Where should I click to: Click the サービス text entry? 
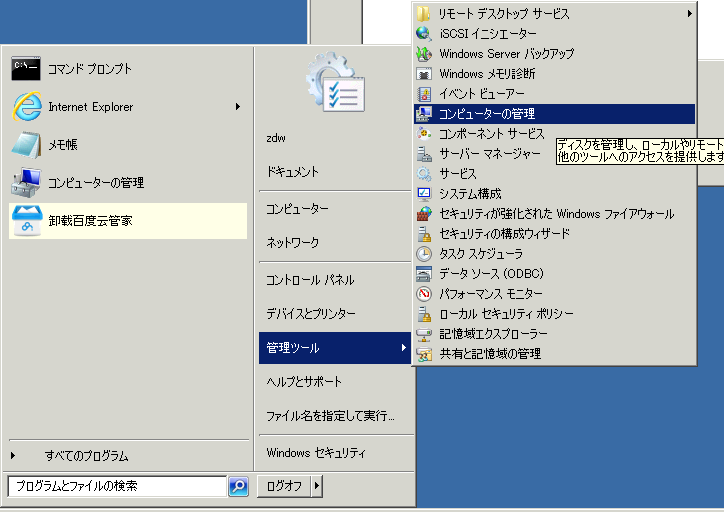458,174
